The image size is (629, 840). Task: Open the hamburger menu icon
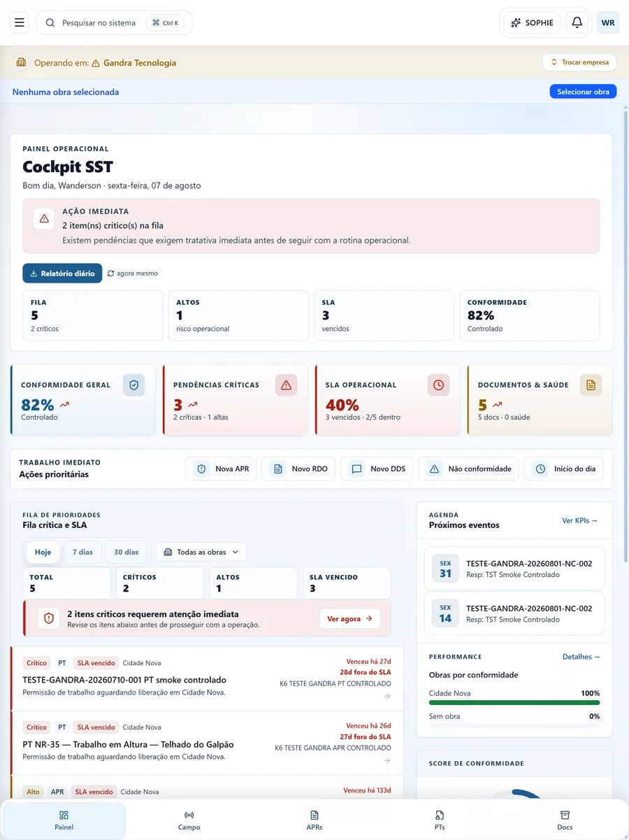coord(19,22)
